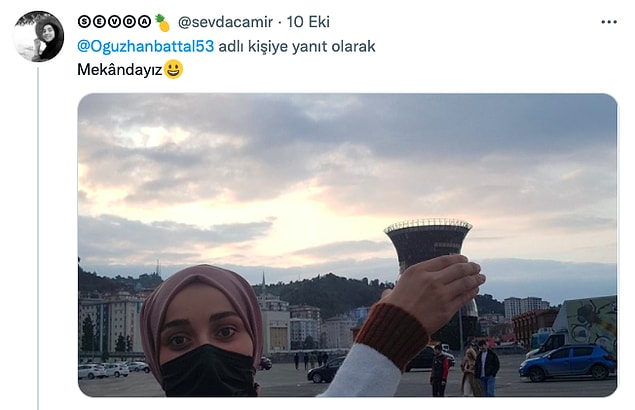Click the smiley emoji after Mekândayız

click(x=173, y=69)
